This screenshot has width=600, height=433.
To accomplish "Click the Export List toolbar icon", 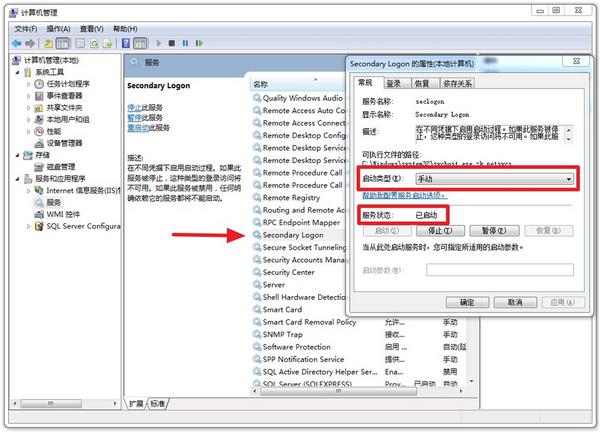I will (x=108, y=44).
